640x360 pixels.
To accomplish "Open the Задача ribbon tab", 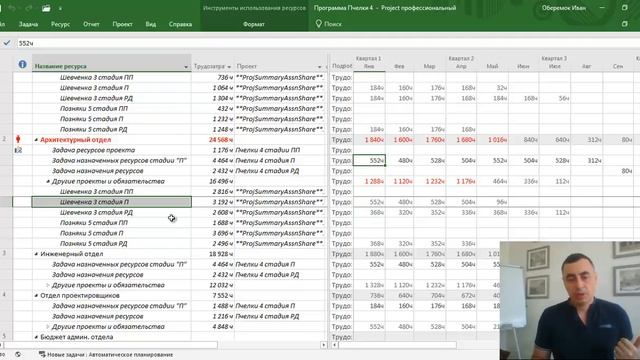I will click(28, 24).
